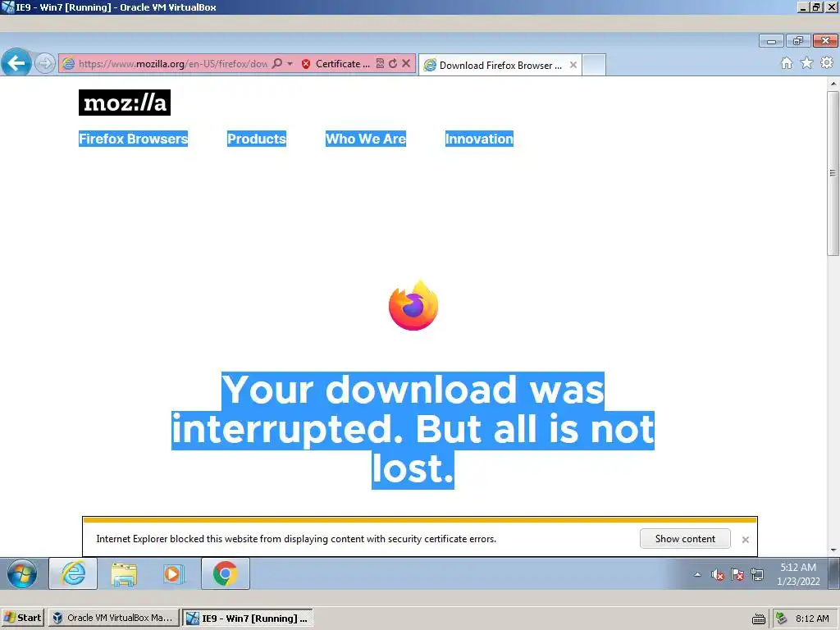Launch Google Chrome from the taskbar
Viewport: 840px width, 630px height.
tap(225, 573)
